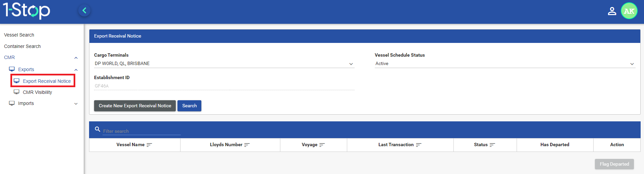This screenshot has height=174, width=644.
Task: Open the Cargo Terminals dropdown
Action: coord(351,64)
